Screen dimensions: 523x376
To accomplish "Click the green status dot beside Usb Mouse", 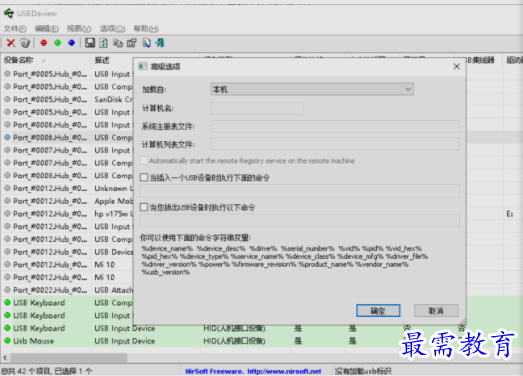I will (7, 341).
